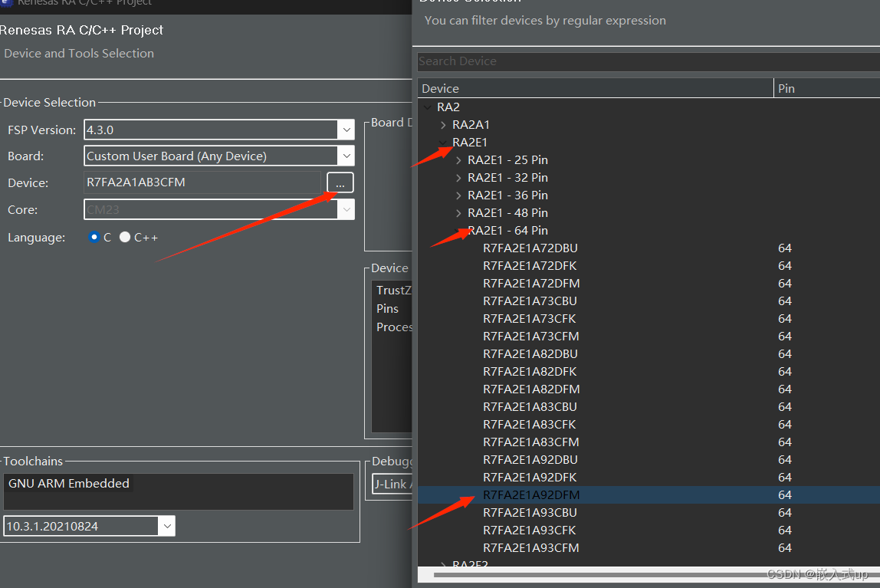Expand RA2E1 - 48 Pin group
Screen dimensions: 880x588
[458, 212]
